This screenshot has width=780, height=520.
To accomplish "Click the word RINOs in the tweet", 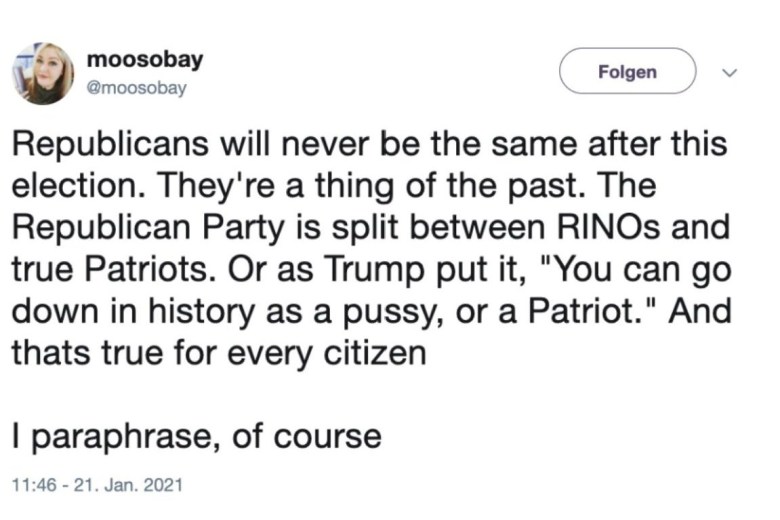I will tap(608, 227).
